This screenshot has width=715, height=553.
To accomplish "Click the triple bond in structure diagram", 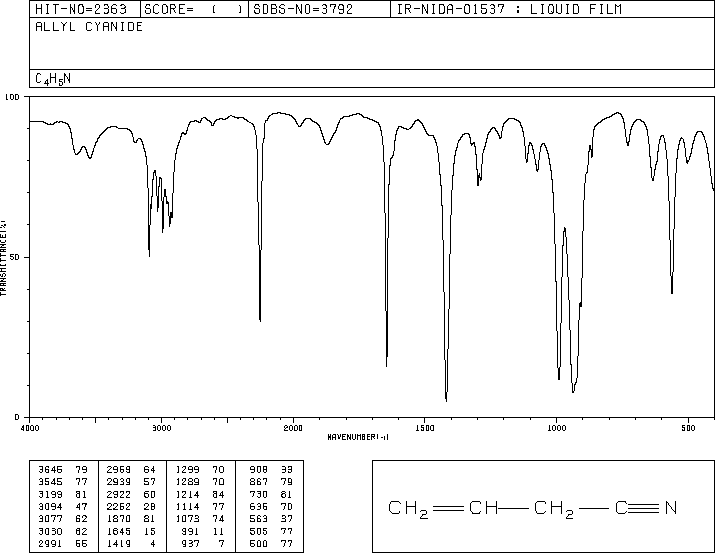I will 645,508.
